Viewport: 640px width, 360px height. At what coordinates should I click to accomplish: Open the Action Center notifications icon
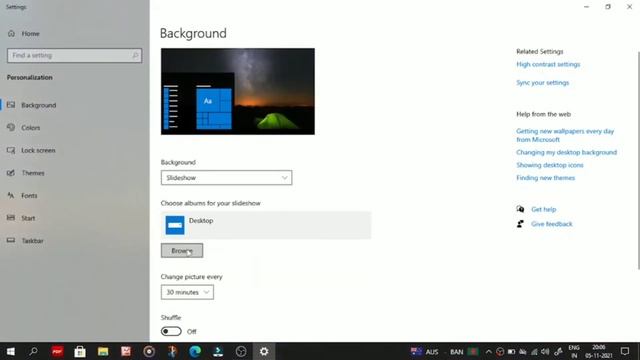[x=625, y=351]
